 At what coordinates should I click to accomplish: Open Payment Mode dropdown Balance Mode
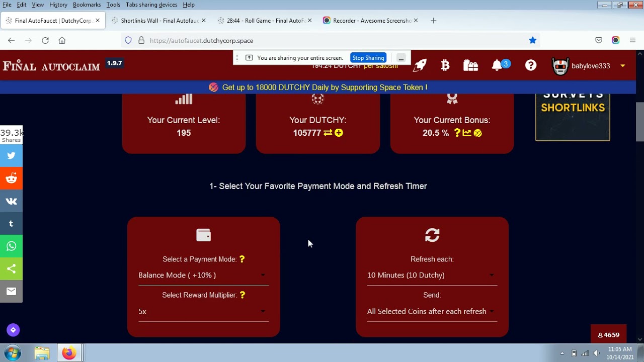203,275
